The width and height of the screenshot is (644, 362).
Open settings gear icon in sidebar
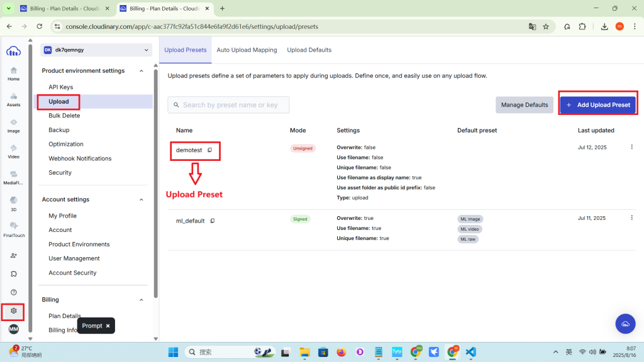(x=14, y=311)
